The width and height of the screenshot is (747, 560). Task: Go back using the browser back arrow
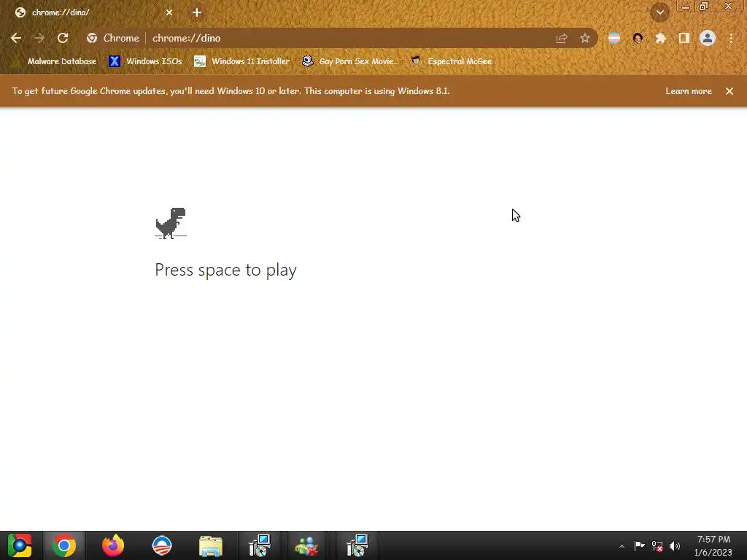point(16,38)
